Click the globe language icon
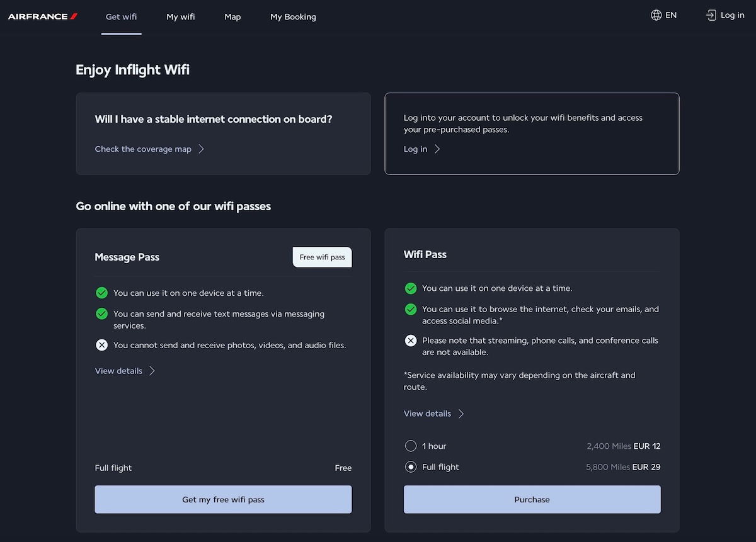The image size is (756, 542). (x=656, y=15)
